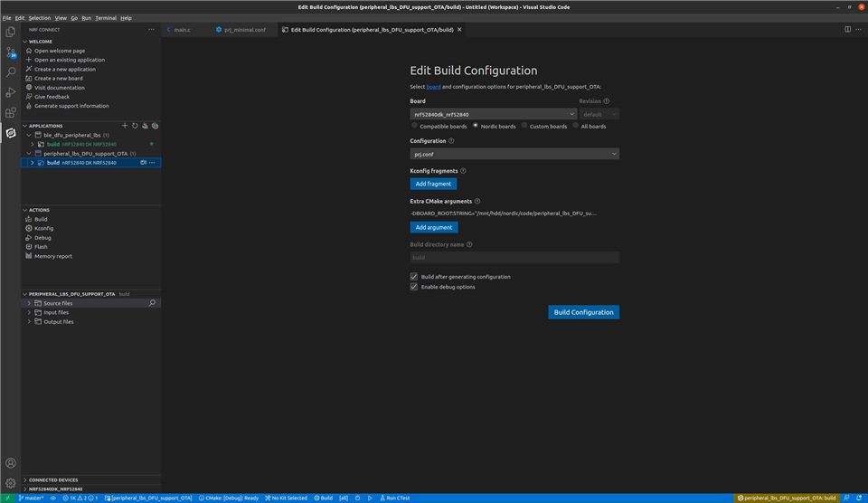Screen dimensions: 868x503
Task: Collapse ble_dfu_peripheral_lbs application node
Action: tap(29, 135)
